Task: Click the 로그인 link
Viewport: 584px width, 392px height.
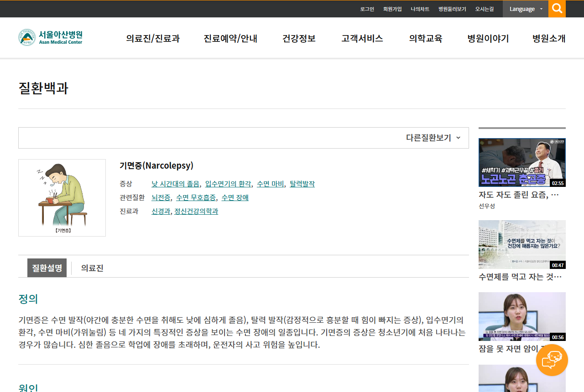Action: click(367, 9)
